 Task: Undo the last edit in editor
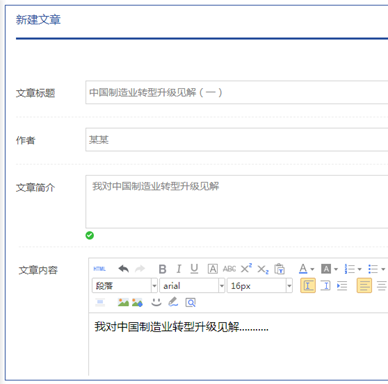tap(123, 269)
